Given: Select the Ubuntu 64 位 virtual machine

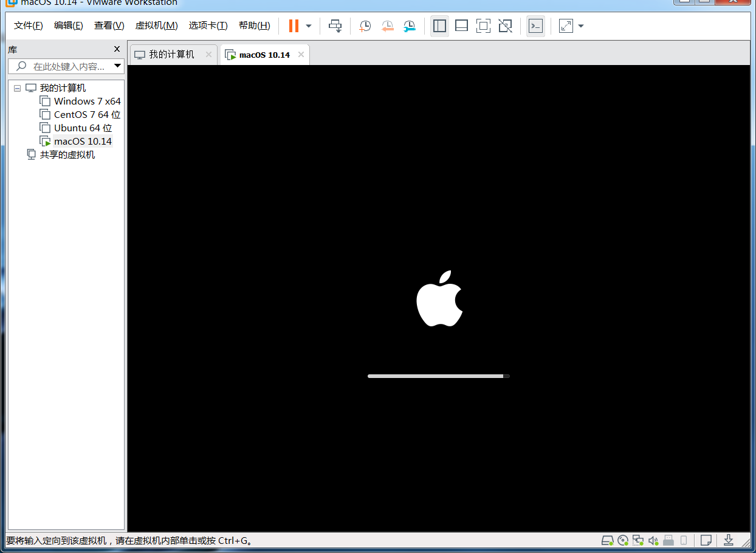Looking at the screenshot, I should click(x=81, y=128).
